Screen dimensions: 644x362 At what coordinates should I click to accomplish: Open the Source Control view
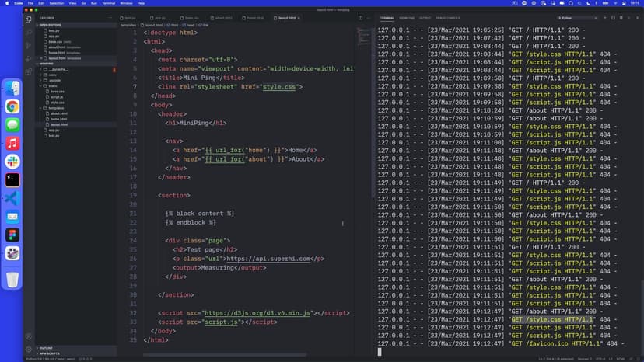(x=29, y=44)
